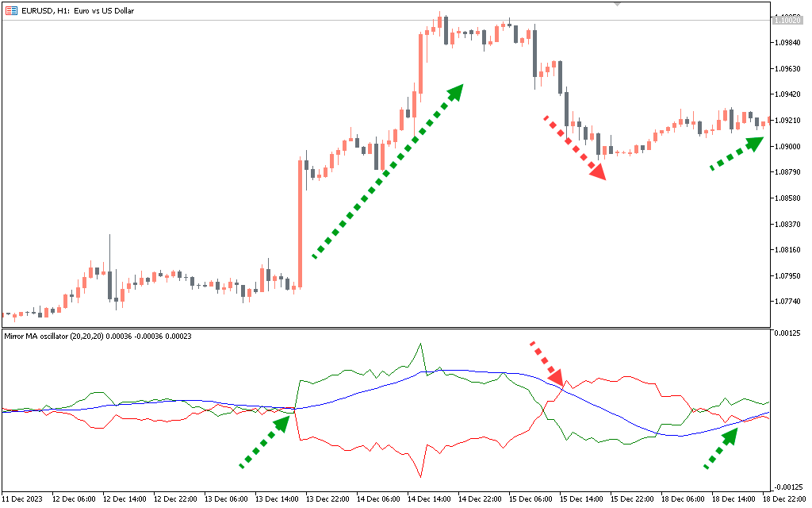This screenshot has height=508, width=812.
Task: Click price scale value 1.08580
Action: 787,198
